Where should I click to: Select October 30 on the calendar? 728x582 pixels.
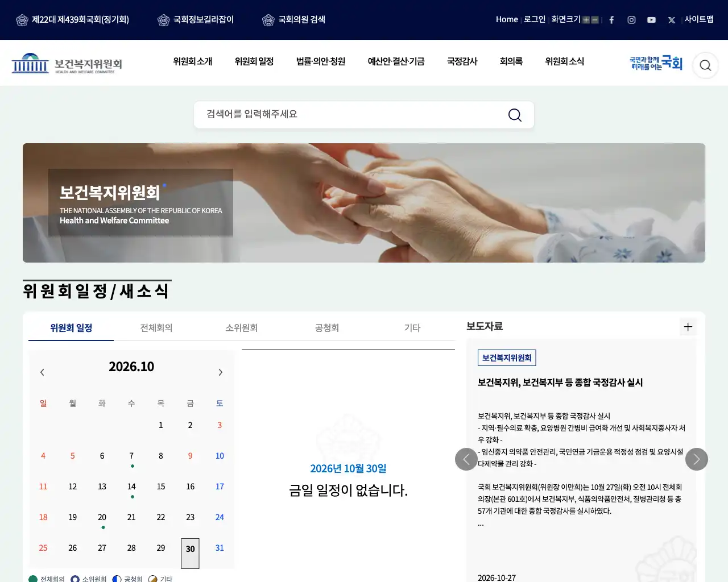click(191, 553)
